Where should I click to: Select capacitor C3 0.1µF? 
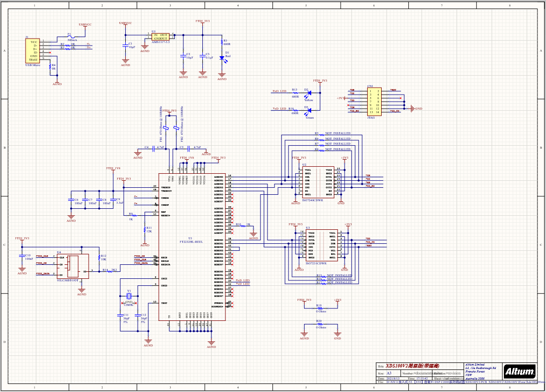pyautogui.click(x=203, y=56)
